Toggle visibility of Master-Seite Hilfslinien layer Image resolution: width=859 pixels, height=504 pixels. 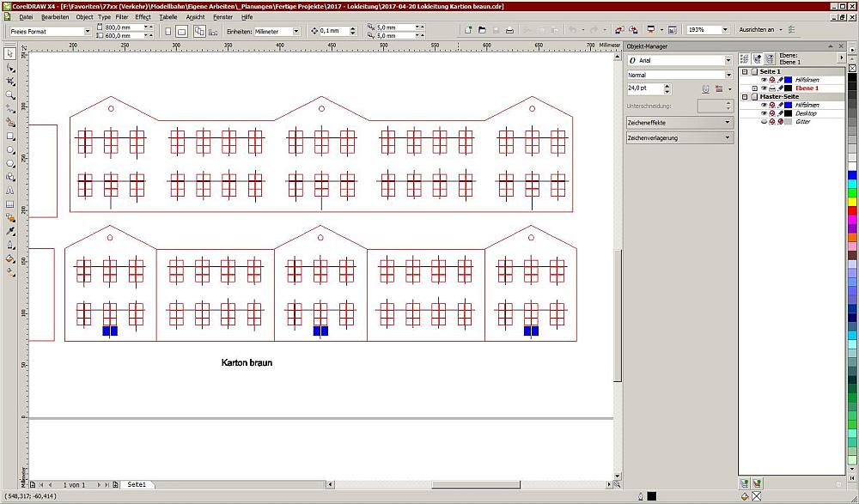coord(764,106)
